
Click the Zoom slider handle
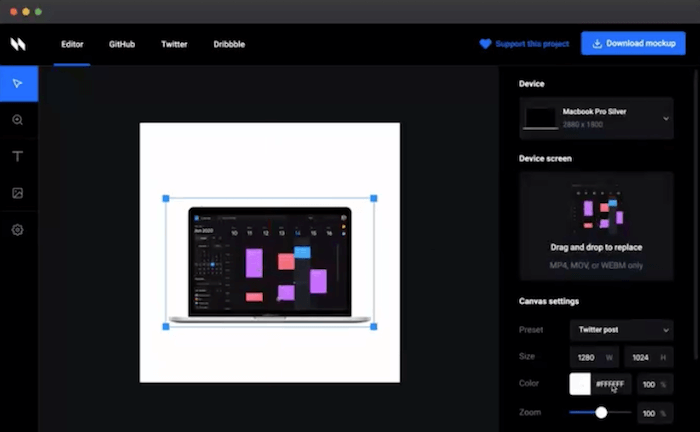tap(601, 412)
